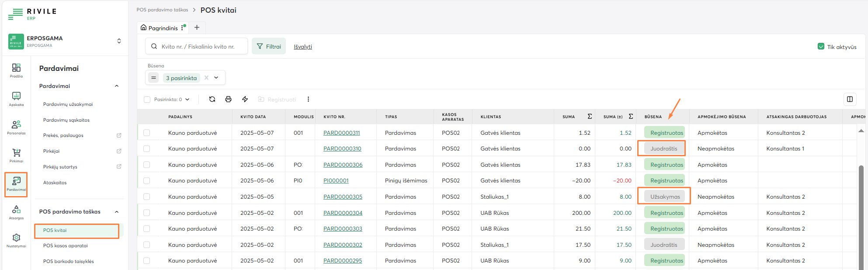Open Nustatymai settings in sidebar
Image resolution: width=868 pixels, height=270 pixels.
(16, 240)
